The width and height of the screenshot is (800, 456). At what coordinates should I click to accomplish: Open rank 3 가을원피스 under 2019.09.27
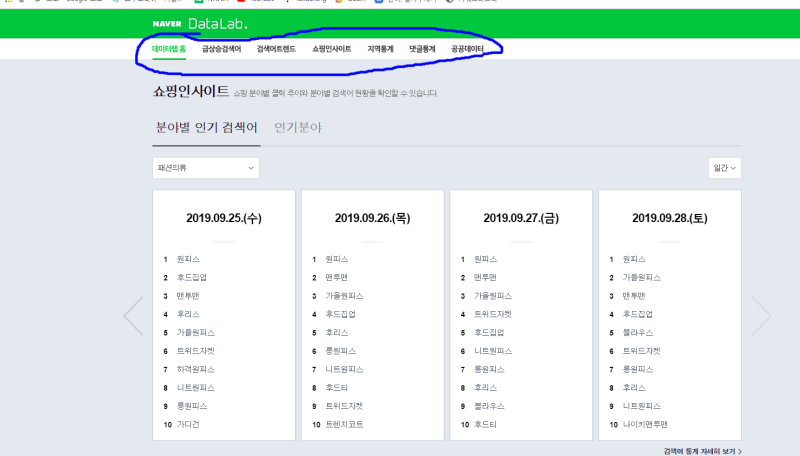coord(493,296)
